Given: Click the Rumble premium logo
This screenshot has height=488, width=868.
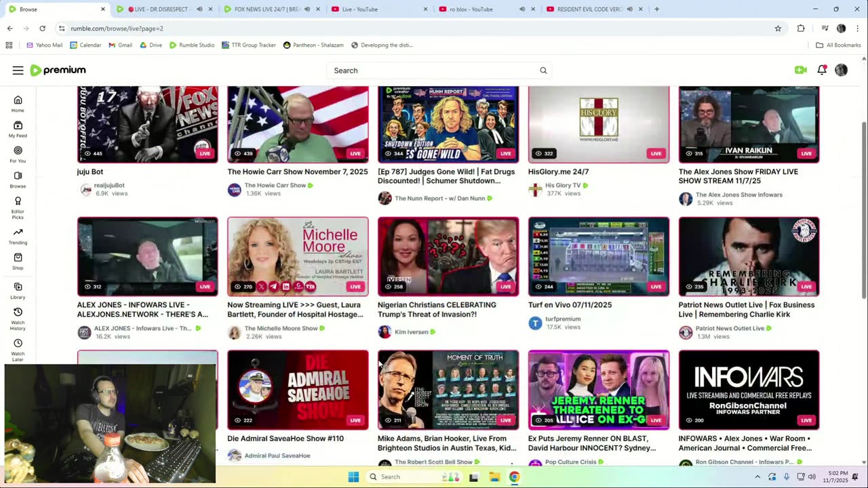Looking at the screenshot, I should (x=58, y=70).
